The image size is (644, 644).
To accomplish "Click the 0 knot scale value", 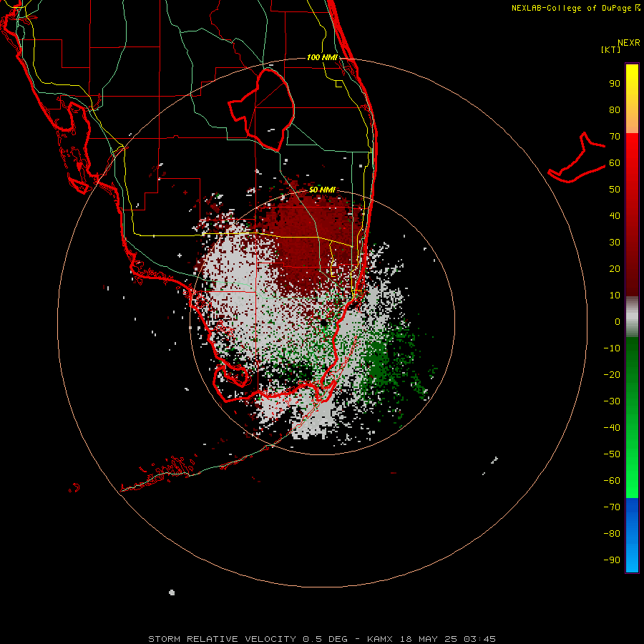I will [618, 321].
